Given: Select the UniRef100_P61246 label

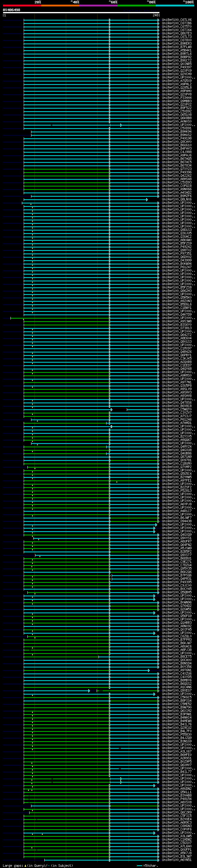Looking at the screenshot, I should (177, 419).
